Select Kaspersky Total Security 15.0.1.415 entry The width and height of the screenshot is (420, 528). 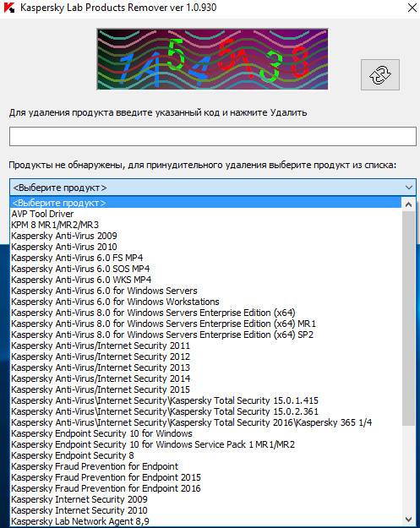(206, 400)
